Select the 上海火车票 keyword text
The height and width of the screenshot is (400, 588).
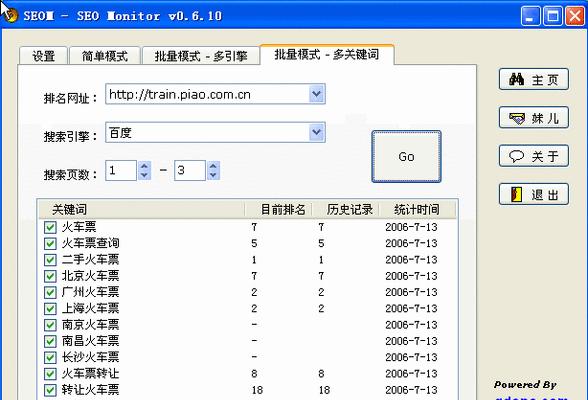(90, 308)
